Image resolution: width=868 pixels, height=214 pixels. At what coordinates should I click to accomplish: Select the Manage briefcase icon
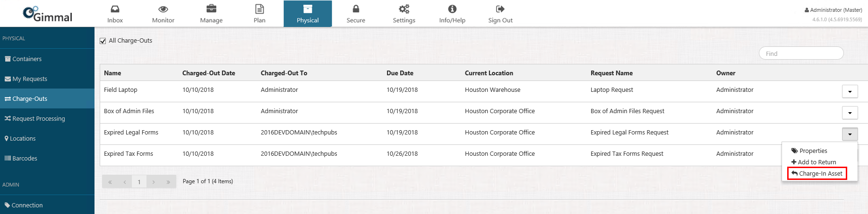click(211, 9)
